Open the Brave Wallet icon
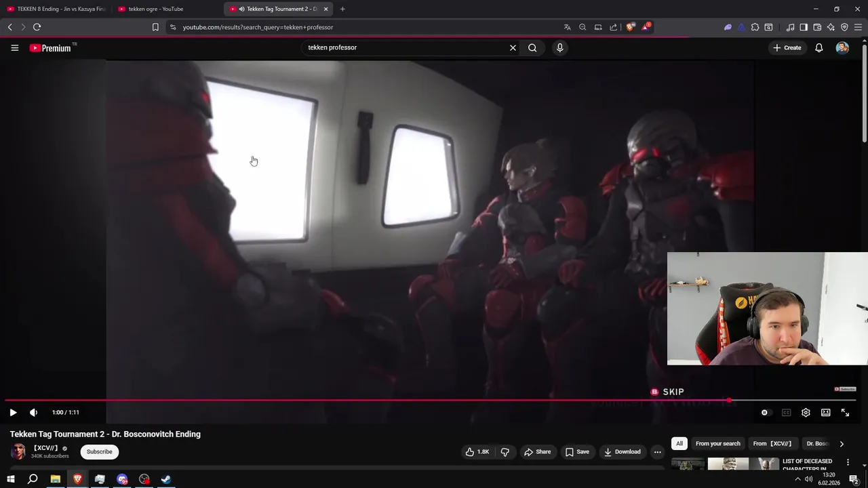868x488 pixels. 817,27
